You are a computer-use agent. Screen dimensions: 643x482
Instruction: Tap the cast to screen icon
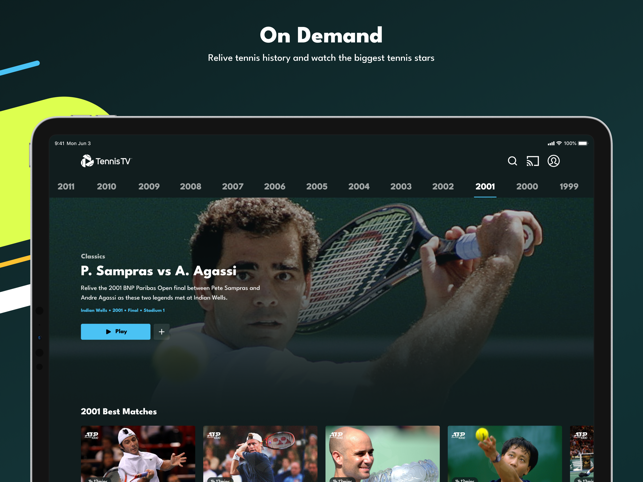[533, 161]
